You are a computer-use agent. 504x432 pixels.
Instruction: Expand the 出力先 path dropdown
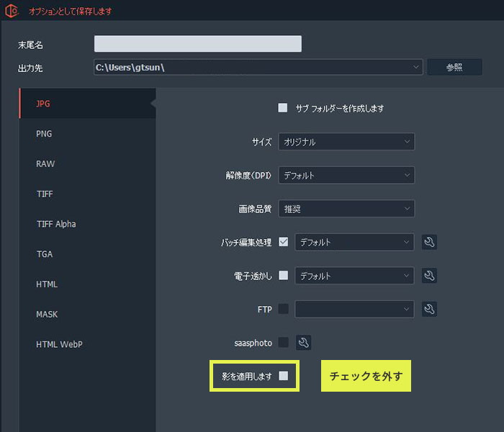click(x=258, y=67)
